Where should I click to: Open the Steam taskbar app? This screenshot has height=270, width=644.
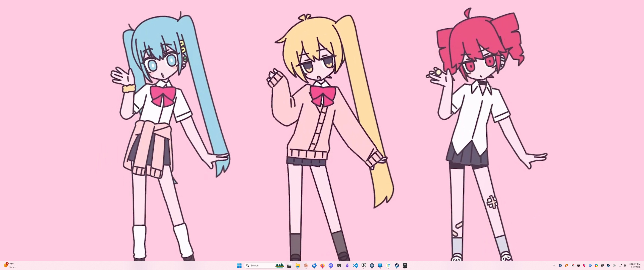[397, 265]
